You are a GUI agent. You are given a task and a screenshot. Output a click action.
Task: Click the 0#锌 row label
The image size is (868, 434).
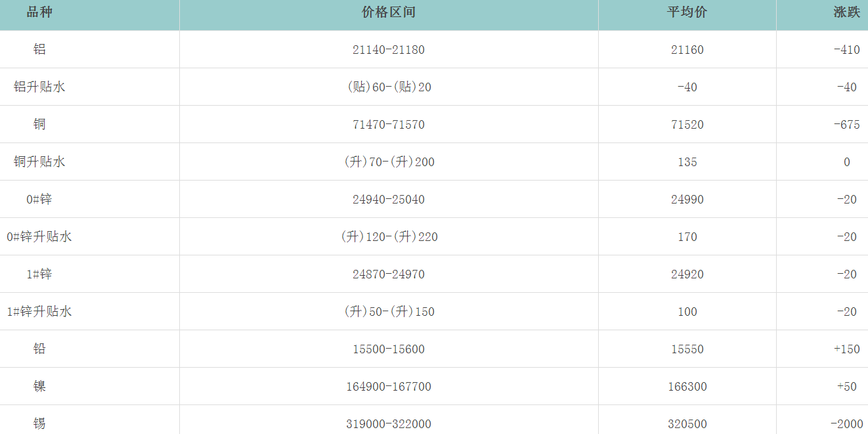point(39,199)
